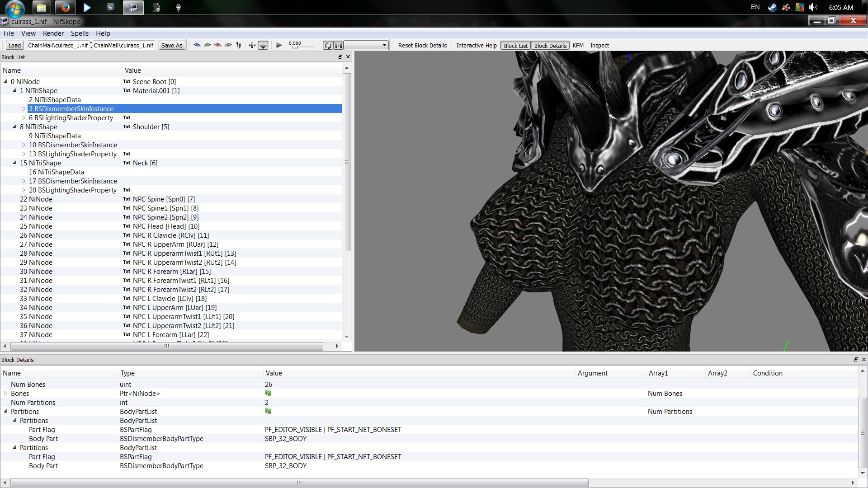The height and width of the screenshot is (488, 868).
Task: Click the Txt icon beside Scene Root
Action: tap(127, 82)
